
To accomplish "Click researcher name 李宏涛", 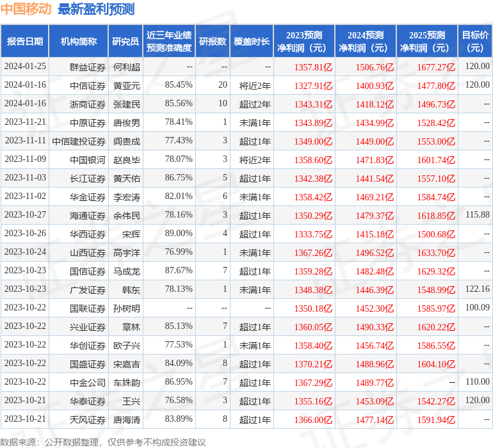I will pos(127,197).
